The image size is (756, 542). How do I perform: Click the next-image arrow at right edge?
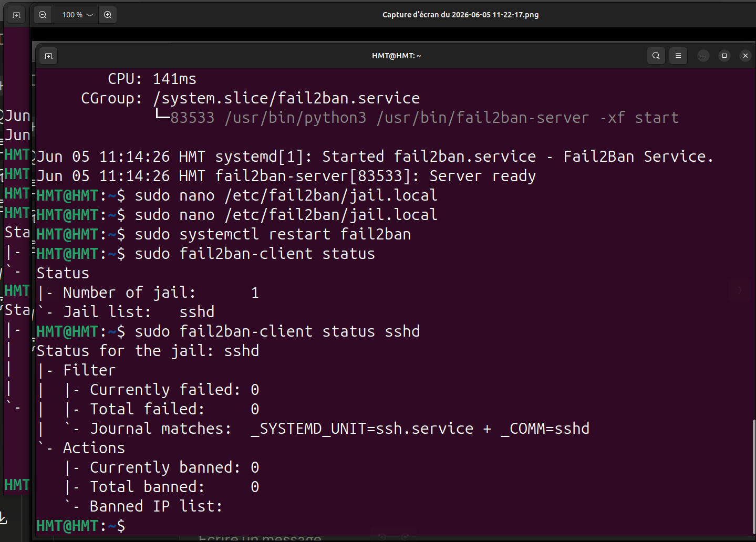(740, 290)
